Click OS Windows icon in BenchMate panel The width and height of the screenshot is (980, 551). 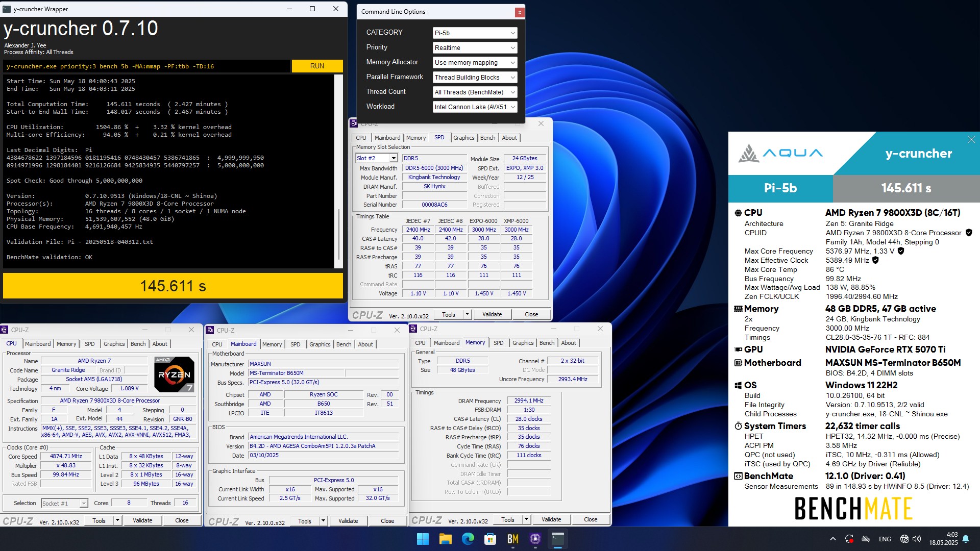pyautogui.click(x=738, y=385)
